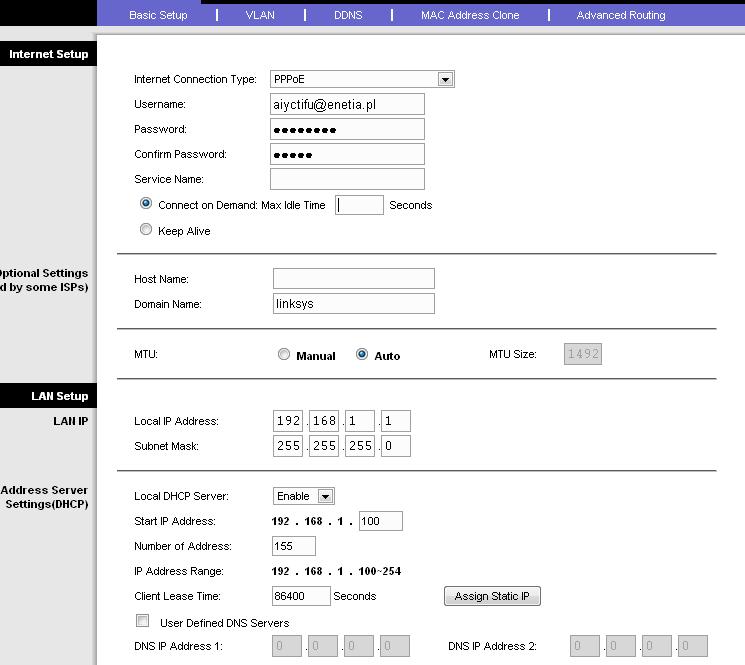
Task: Open Local DHCP Server dropdown
Action: coord(304,496)
